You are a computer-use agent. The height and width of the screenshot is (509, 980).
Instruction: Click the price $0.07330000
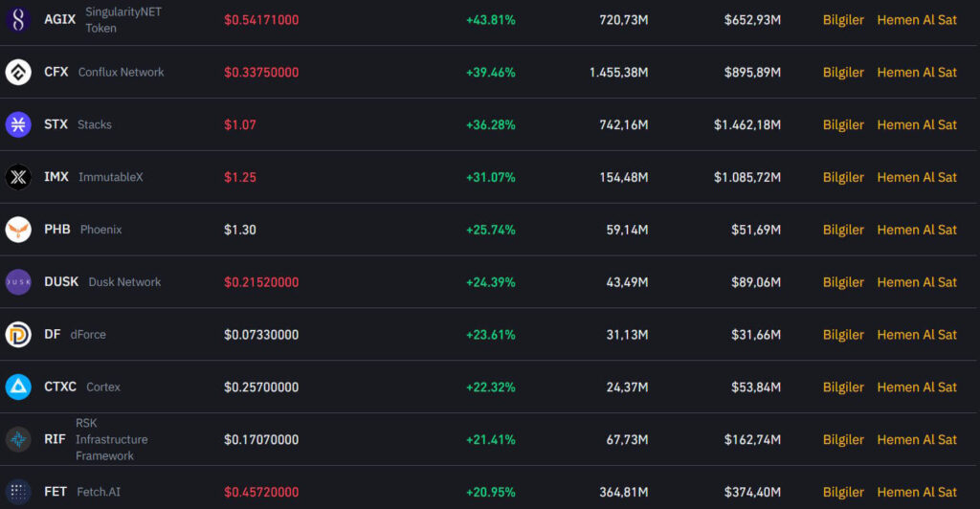click(261, 335)
